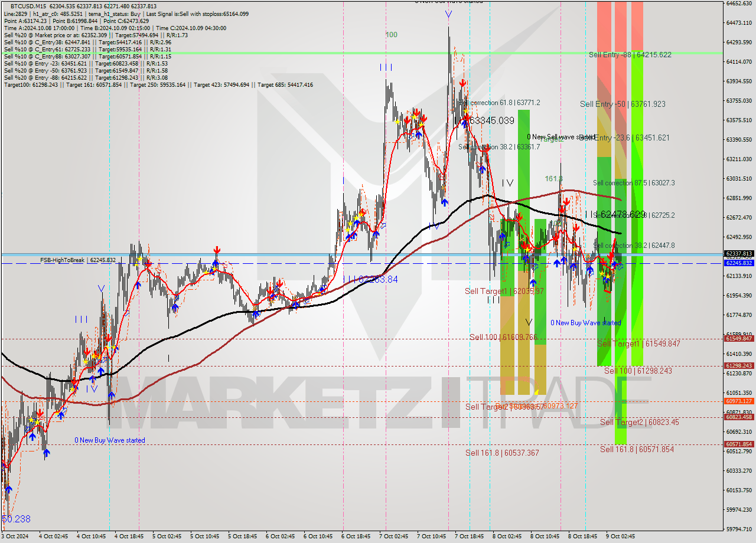Select the 'Sell %20 @ Market price' line
The image size is (756, 543).
tap(96, 35)
